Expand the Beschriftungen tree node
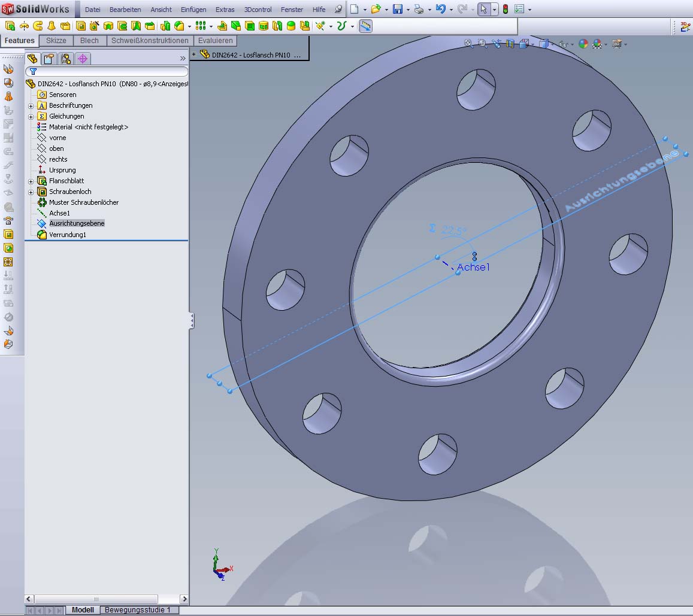 [x=31, y=106]
